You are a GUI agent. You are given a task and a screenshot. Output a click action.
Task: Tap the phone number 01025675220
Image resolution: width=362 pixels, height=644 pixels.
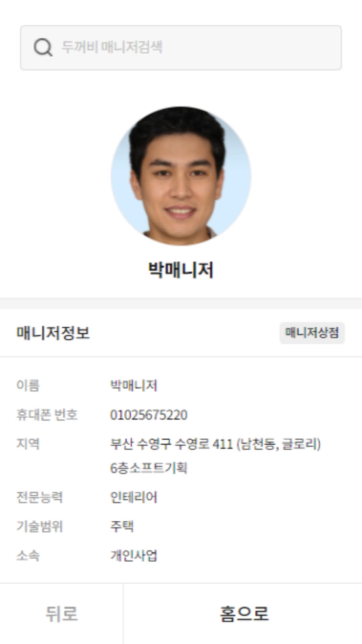149,415
